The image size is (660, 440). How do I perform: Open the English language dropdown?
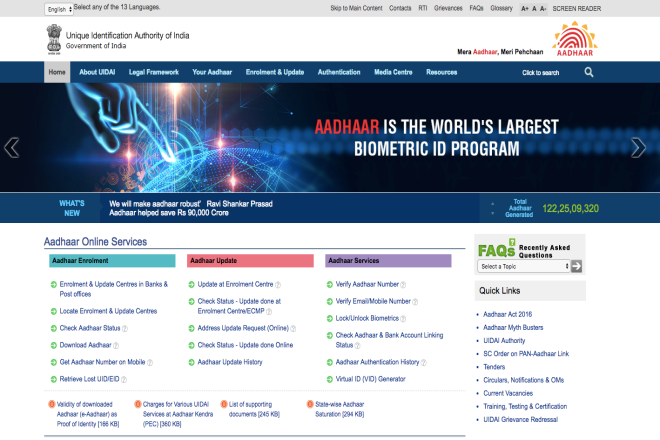click(x=59, y=8)
